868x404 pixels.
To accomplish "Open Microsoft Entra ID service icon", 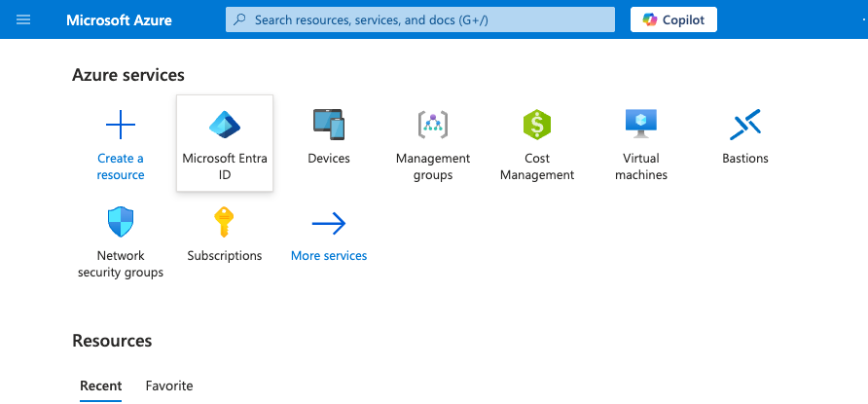I will coord(225,125).
